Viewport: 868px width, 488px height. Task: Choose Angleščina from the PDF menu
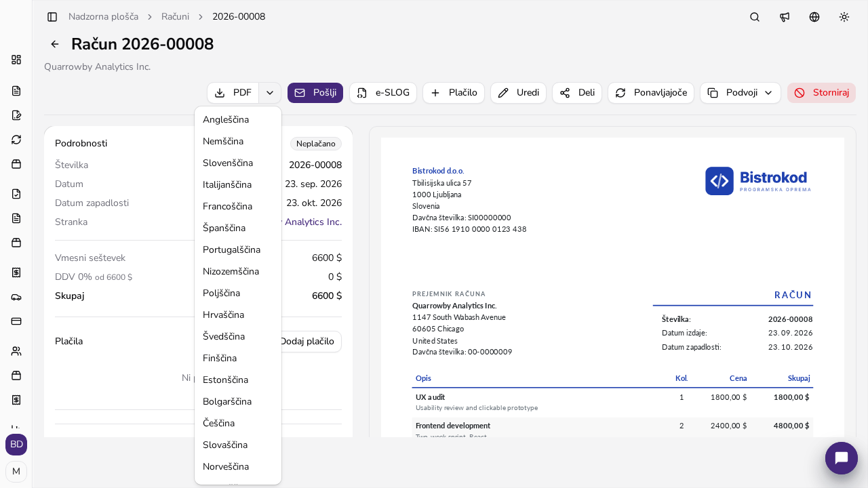(x=238, y=120)
